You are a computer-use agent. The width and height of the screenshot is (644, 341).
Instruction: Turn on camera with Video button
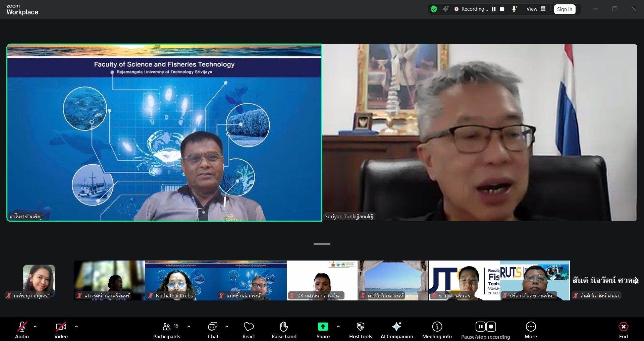(61, 330)
